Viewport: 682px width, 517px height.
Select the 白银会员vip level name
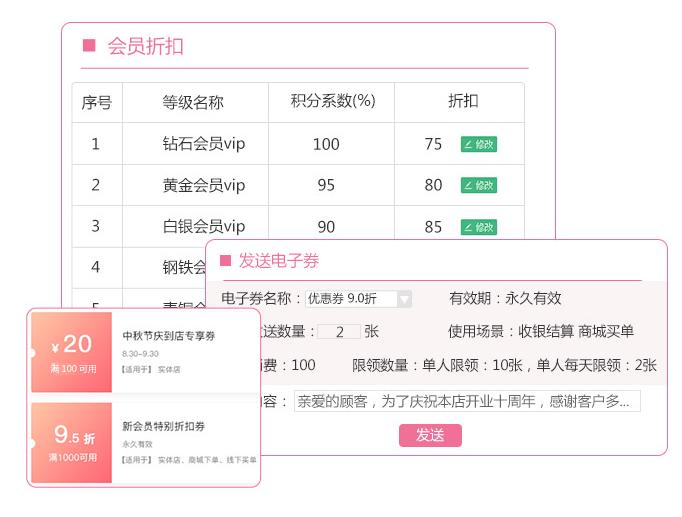[203, 227]
